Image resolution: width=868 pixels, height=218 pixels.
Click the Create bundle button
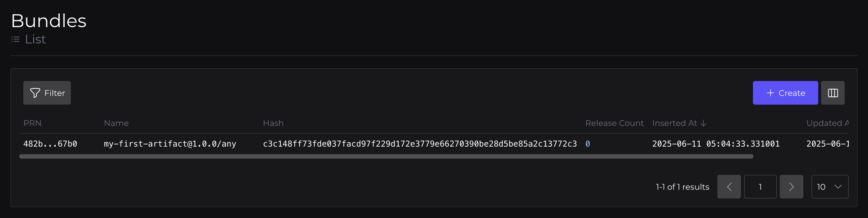click(x=785, y=93)
